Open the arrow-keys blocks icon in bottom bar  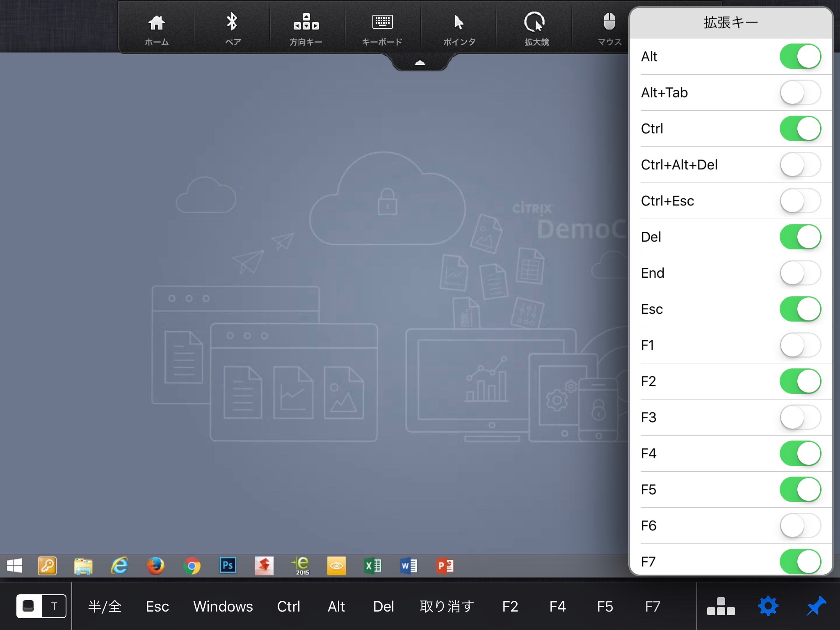tap(721, 606)
